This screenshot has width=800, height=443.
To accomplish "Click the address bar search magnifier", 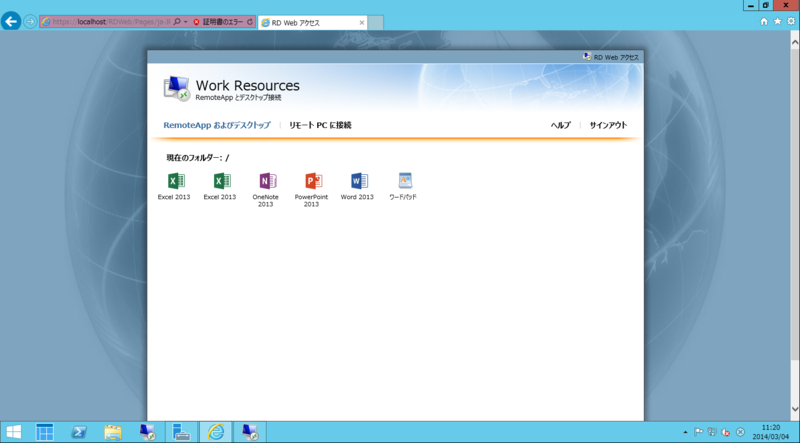I will coord(177,22).
